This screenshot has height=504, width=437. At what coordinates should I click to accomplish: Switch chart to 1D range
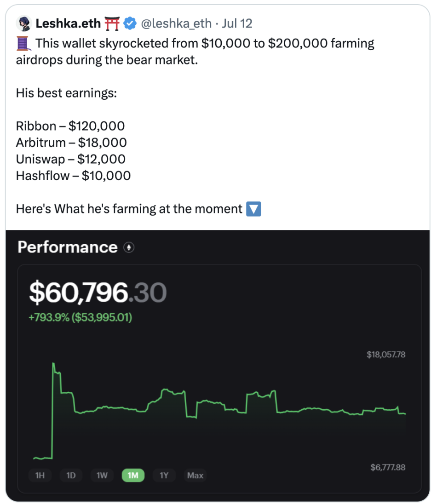[71, 475]
